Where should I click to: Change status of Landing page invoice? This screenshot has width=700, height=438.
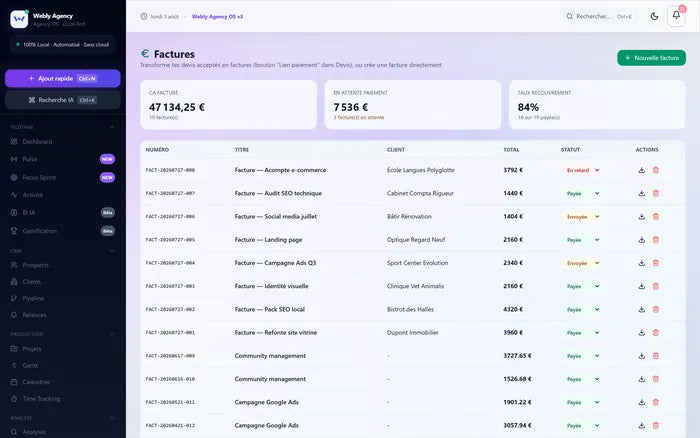583,240
